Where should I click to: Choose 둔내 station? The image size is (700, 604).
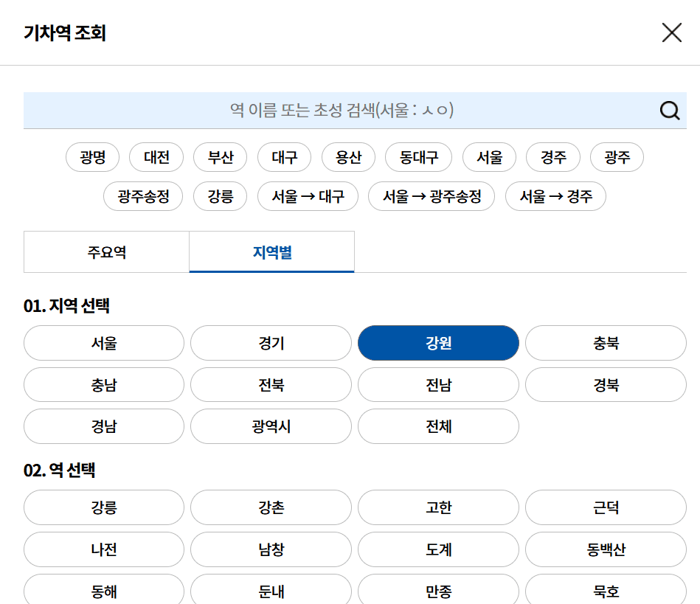271,590
